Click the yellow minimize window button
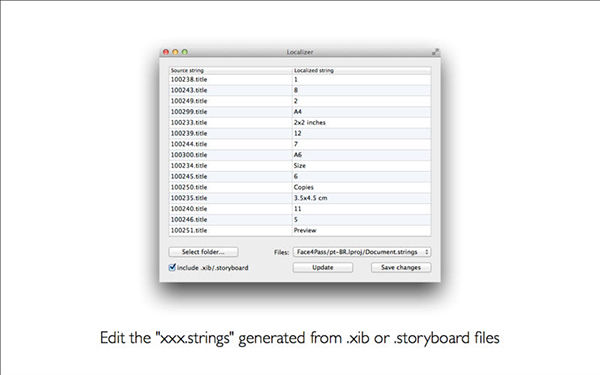Viewport: 600px width, 375px height. (175, 52)
